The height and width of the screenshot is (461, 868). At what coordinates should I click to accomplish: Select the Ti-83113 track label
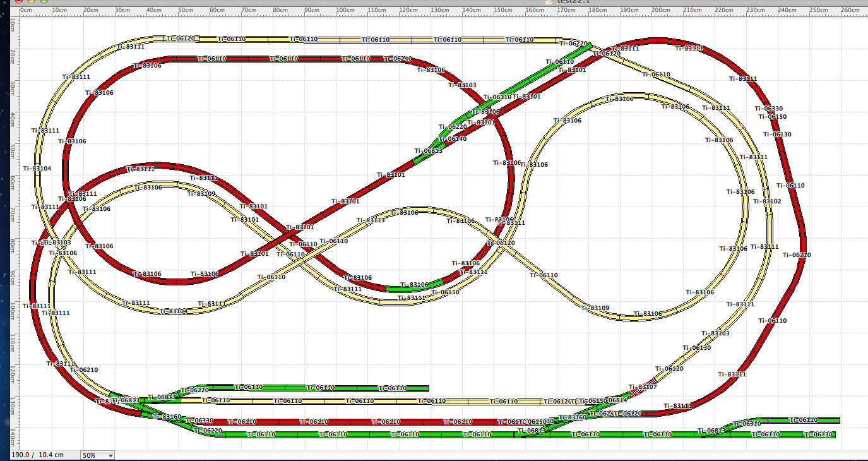371,220
